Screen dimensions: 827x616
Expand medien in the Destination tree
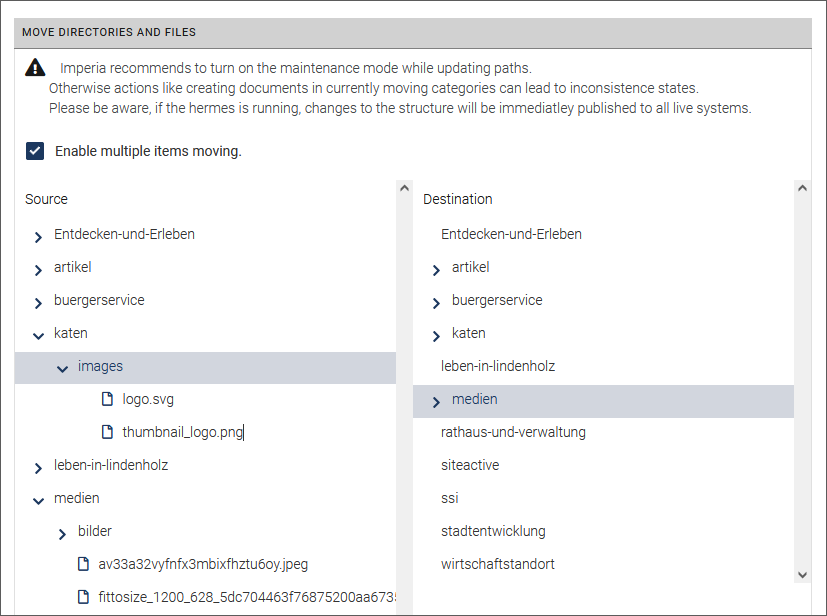(x=436, y=401)
